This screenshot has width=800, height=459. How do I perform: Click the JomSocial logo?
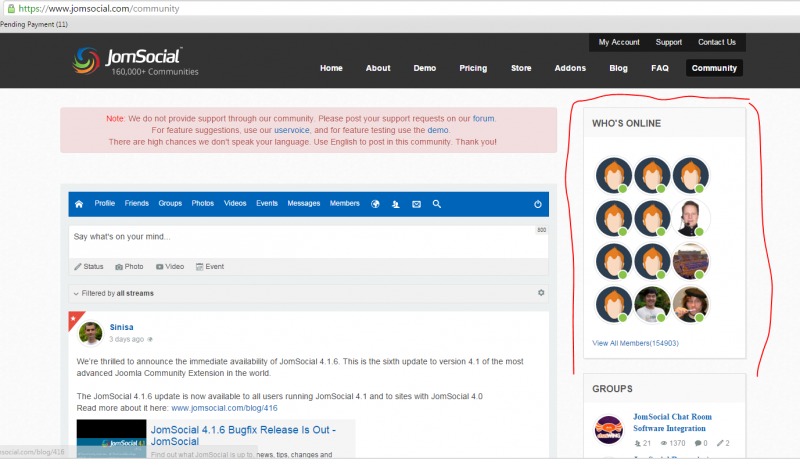coord(135,61)
